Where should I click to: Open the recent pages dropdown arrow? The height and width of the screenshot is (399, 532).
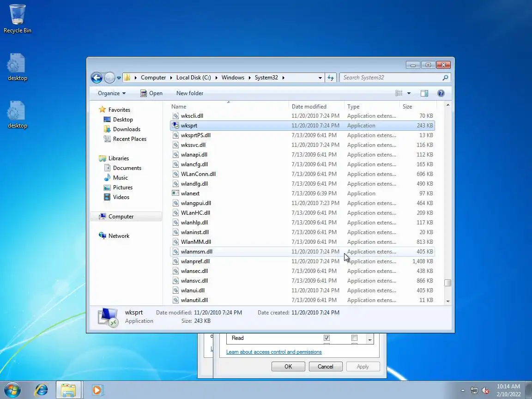pos(119,78)
